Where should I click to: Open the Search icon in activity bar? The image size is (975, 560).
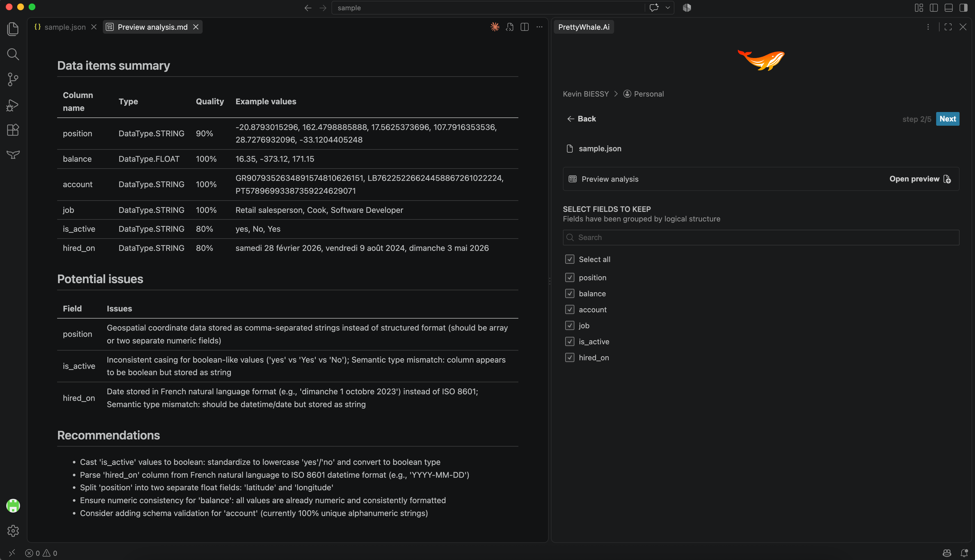(x=13, y=54)
